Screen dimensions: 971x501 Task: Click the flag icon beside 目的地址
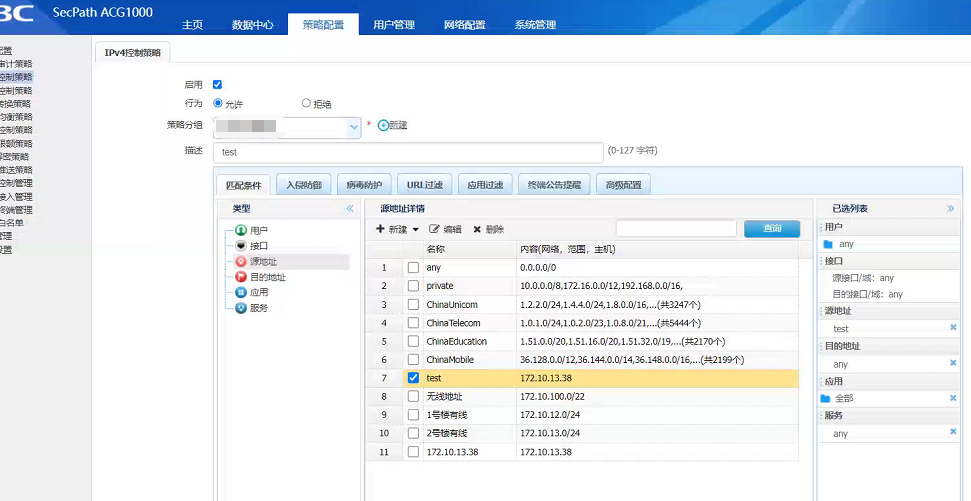241,277
